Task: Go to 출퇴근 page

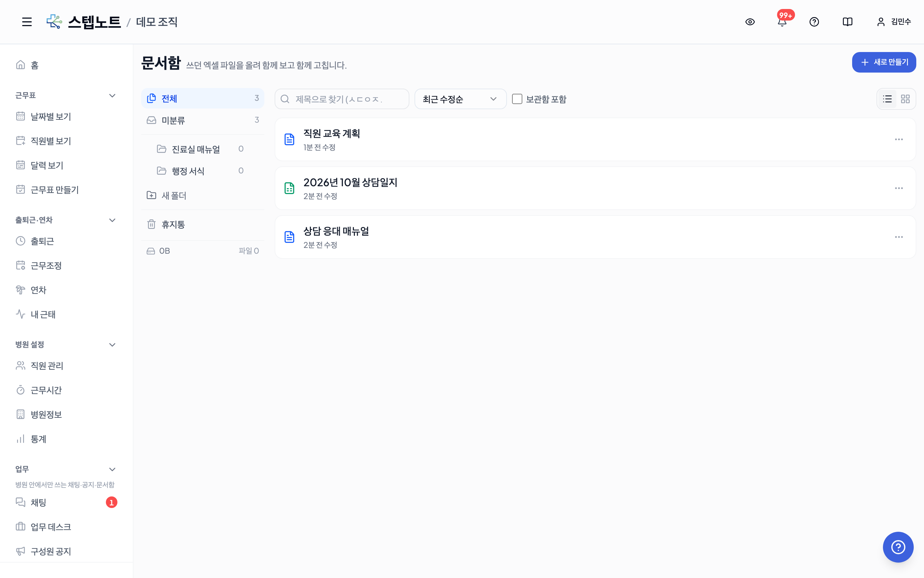Action: [66, 241]
